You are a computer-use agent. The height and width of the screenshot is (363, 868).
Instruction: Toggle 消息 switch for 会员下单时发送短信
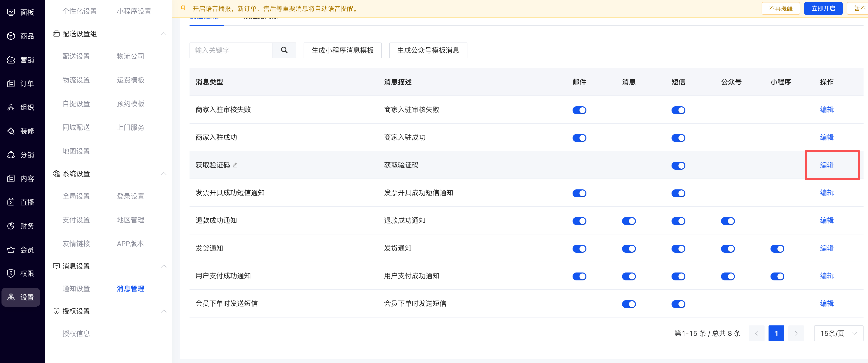629,304
